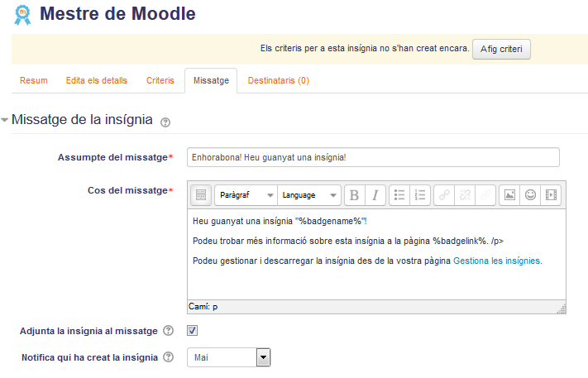588x378 pixels.
Task: Switch to the Criteris tab
Action: (x=160, y=80)
